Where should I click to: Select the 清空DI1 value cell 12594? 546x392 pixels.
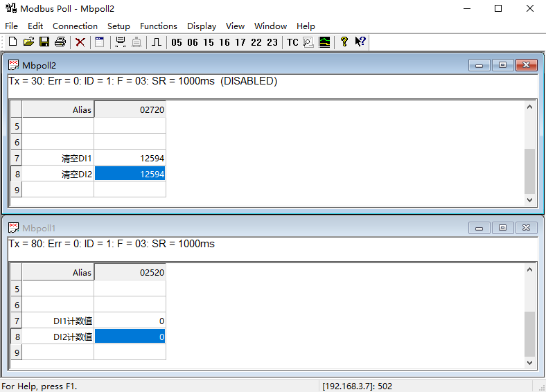[130, 159]
